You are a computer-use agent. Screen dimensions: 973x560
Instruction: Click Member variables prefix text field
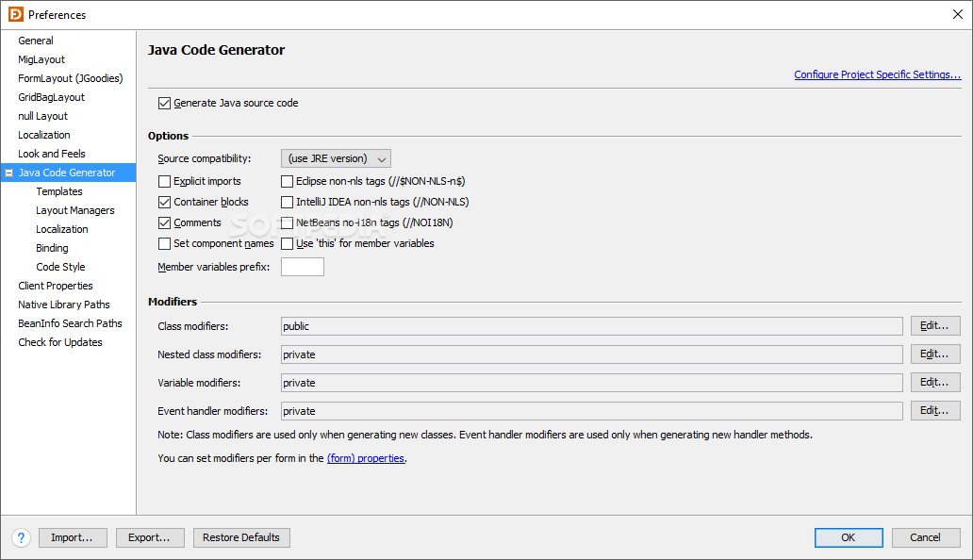pyautogui.click(x=303, y=267)
